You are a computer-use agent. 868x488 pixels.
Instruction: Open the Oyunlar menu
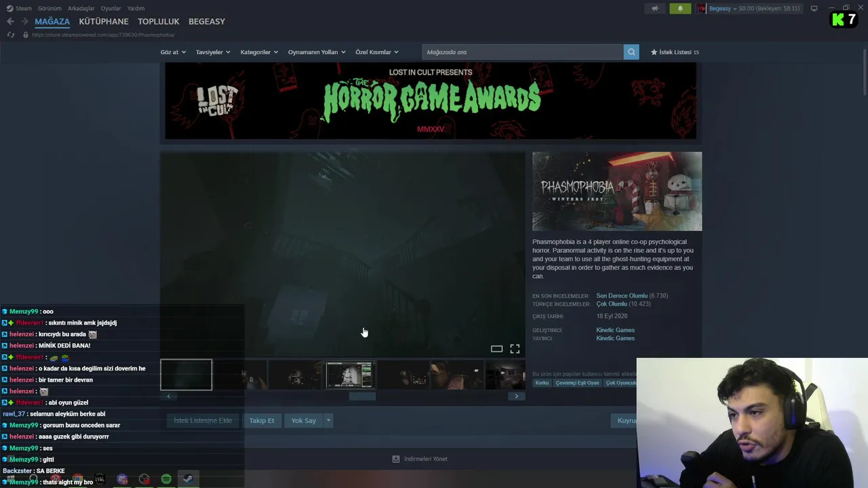pos(111,8)
